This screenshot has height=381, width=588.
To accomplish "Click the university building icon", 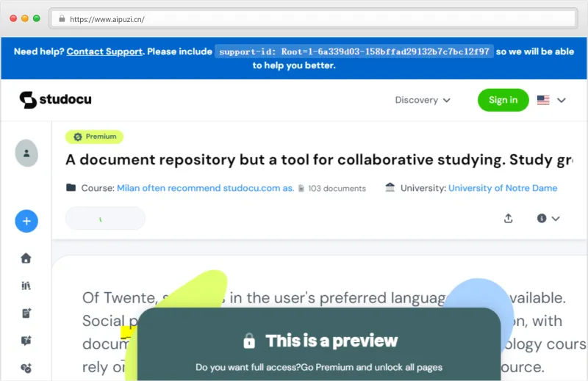I will (x=390, y=187).
